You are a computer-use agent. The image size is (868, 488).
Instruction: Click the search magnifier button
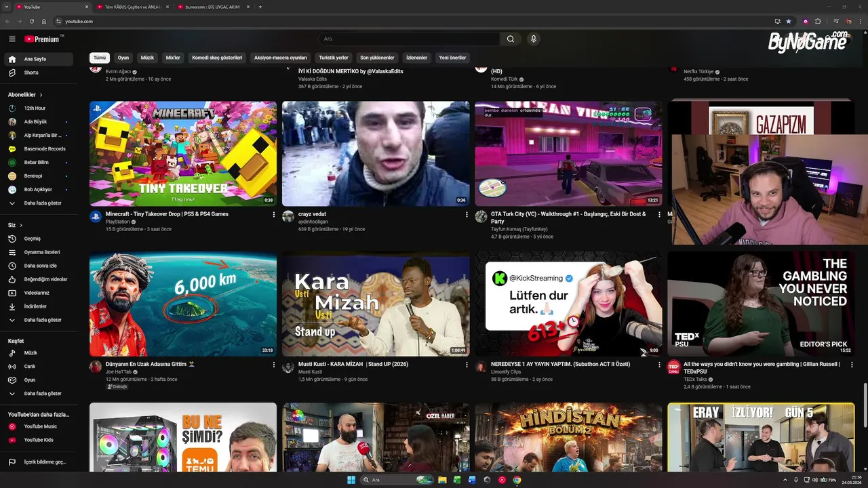(x=511, y=39)
